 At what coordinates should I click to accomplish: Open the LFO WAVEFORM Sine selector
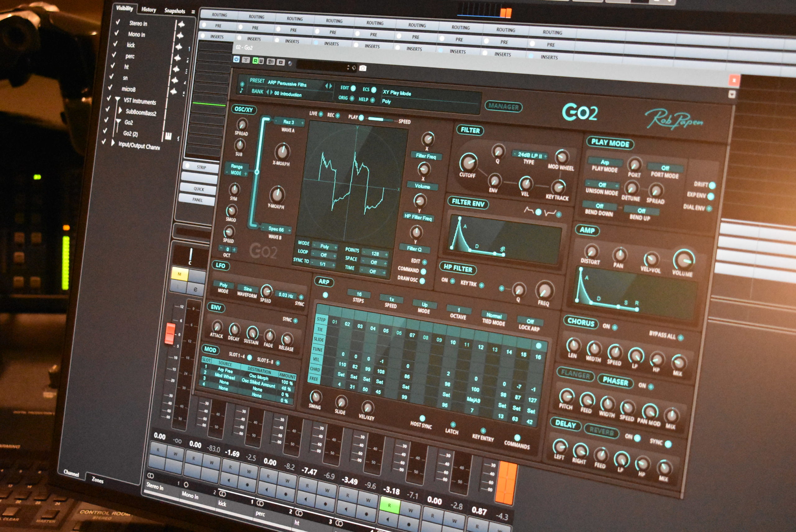248,289
